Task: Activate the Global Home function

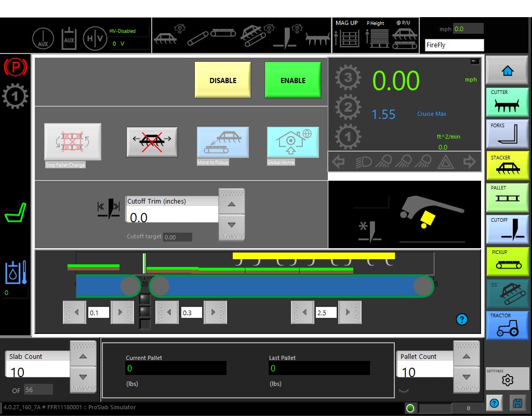Action: coord(292,141)
